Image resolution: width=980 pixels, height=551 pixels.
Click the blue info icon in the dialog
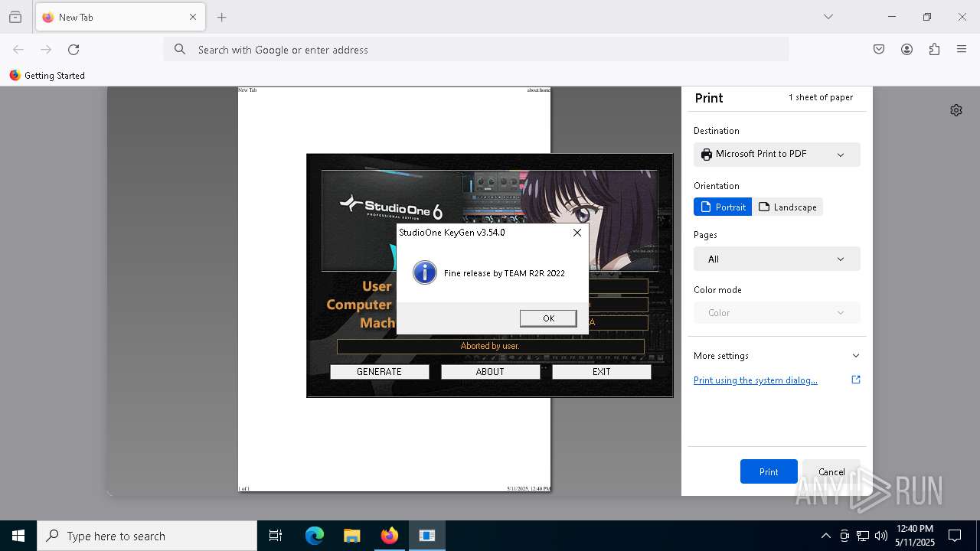pos(424,272)
